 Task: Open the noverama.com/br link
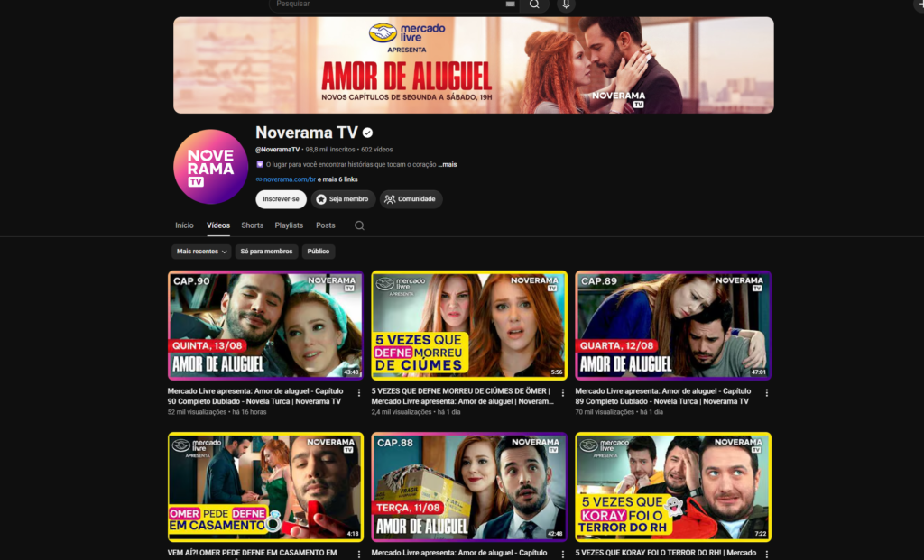[290, 179]
